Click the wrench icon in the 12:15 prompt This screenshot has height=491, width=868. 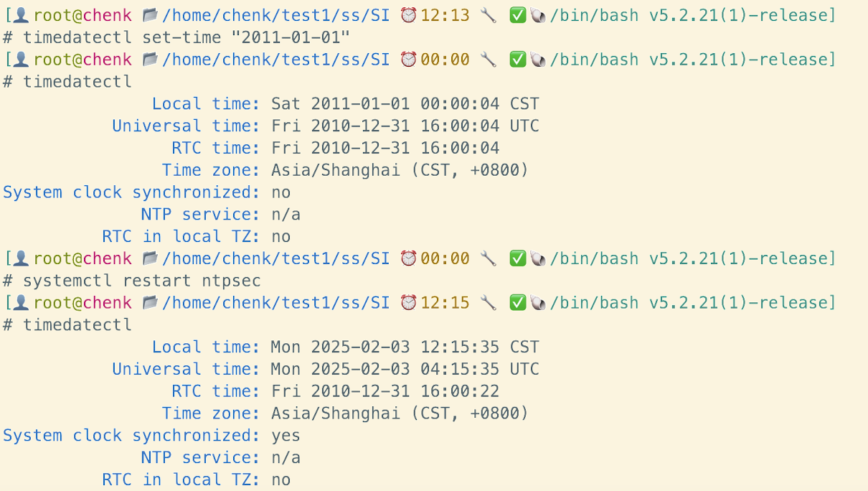coord(489,303)
